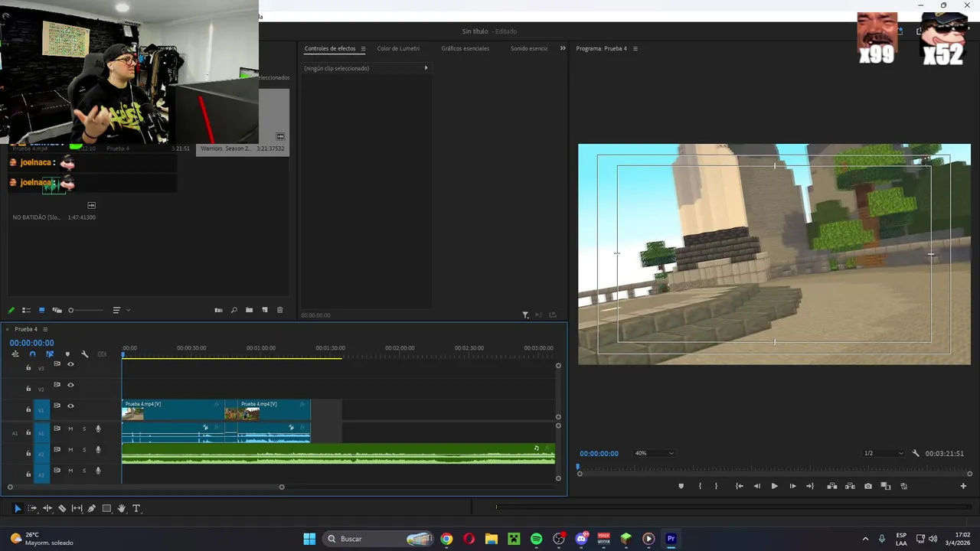Viewport: 980px width, 551px height.
Task: Toggle V1 track output eye
Action: click(70, 406)
